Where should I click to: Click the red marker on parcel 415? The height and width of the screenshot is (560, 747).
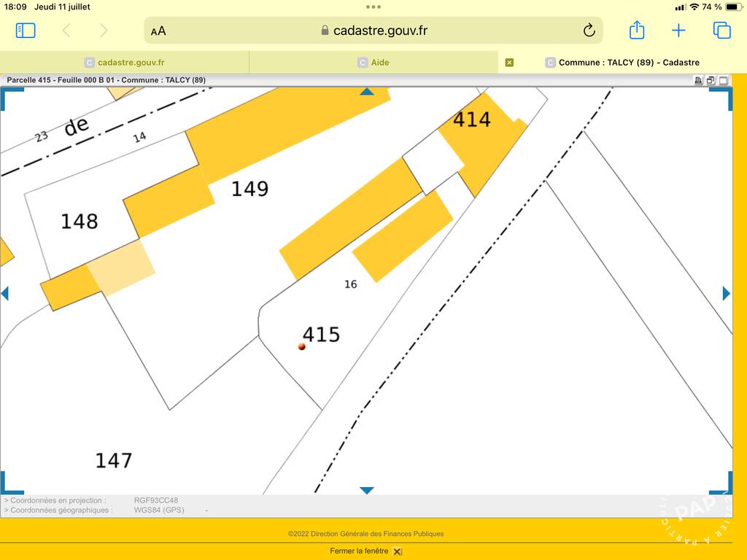(x=301, y=346)
